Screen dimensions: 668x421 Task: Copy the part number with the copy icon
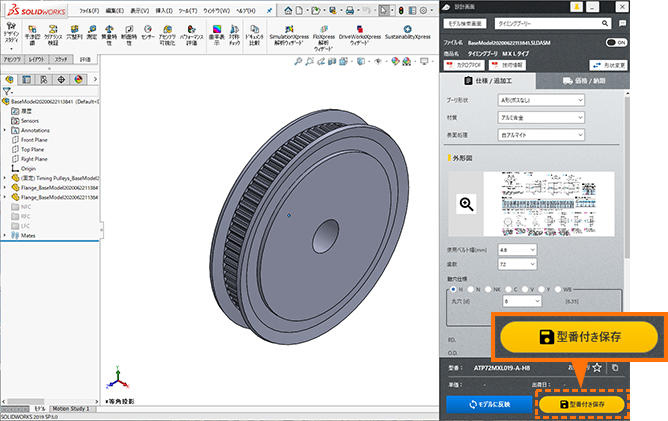tap(614, 367)
